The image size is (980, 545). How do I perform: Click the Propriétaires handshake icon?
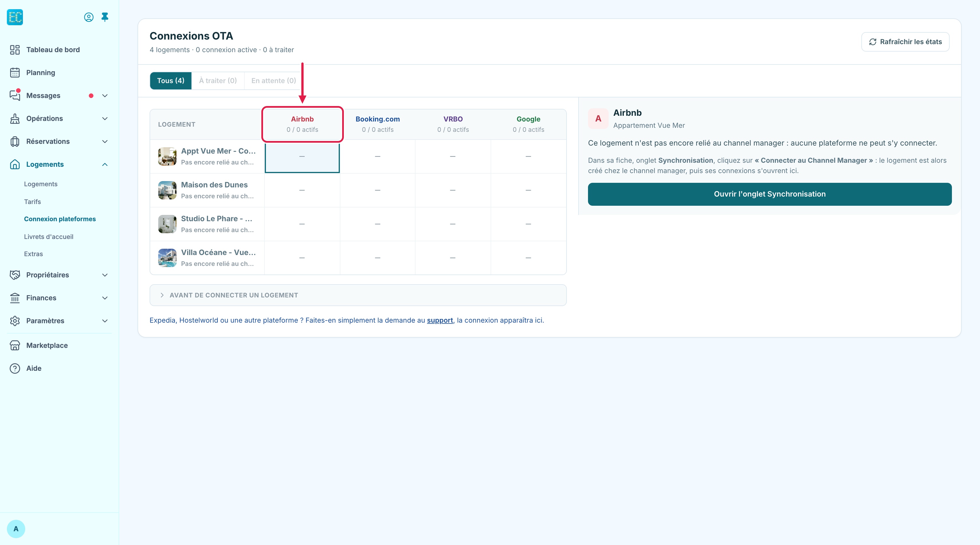(x=15, y=275)
